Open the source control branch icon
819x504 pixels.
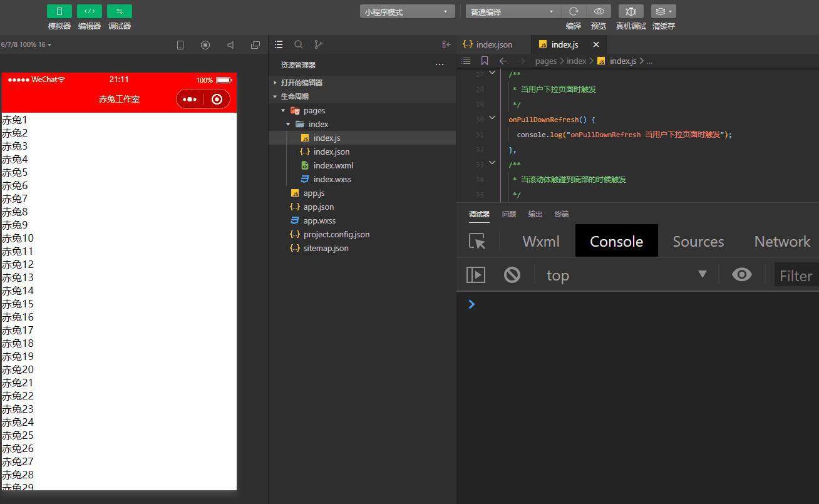[318, 44]
